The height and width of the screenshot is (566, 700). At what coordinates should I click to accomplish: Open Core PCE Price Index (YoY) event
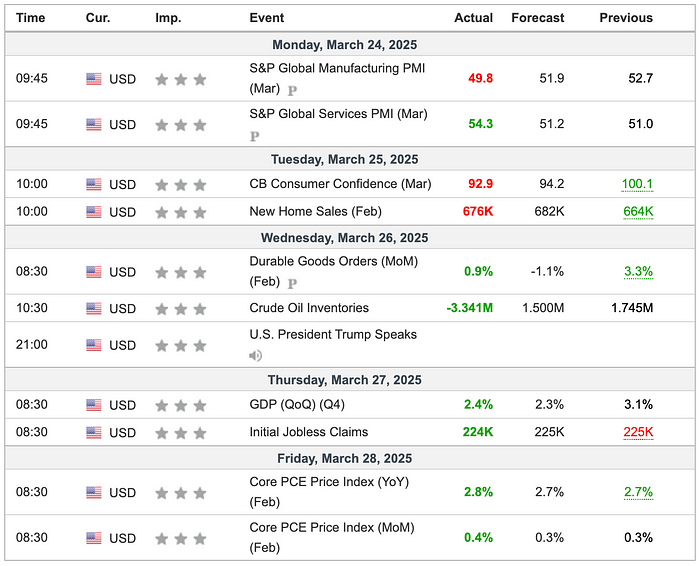click(x=329, y=491)
